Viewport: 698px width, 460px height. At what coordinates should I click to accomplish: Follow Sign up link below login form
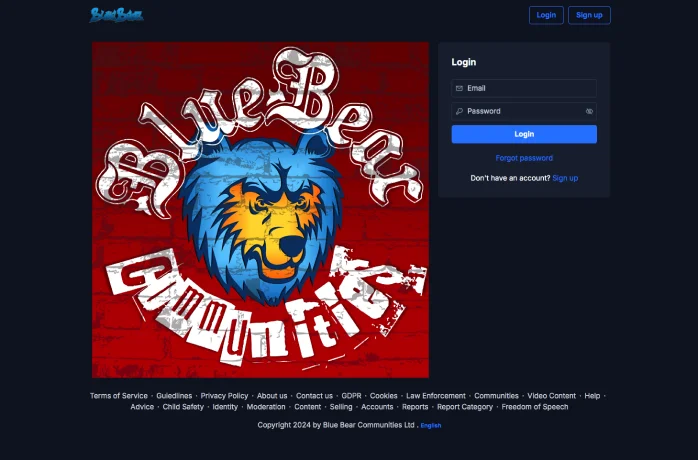point(565,178)
